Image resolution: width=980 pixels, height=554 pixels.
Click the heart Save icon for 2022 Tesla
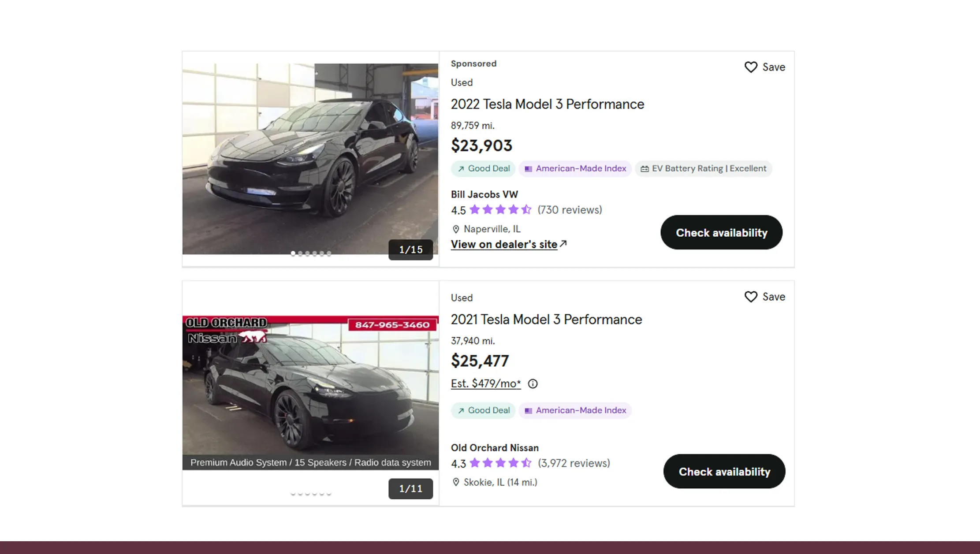[x=751, y=67]
